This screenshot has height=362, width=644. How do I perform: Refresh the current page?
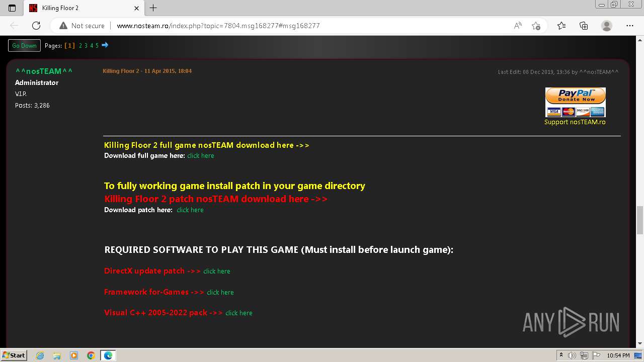click(x=36, y=26)
